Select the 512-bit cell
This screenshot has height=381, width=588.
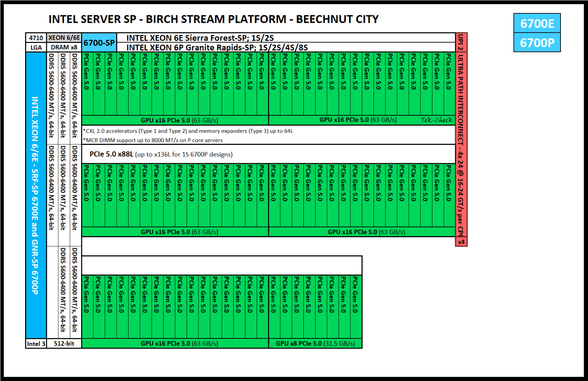[x=64, y=343]
